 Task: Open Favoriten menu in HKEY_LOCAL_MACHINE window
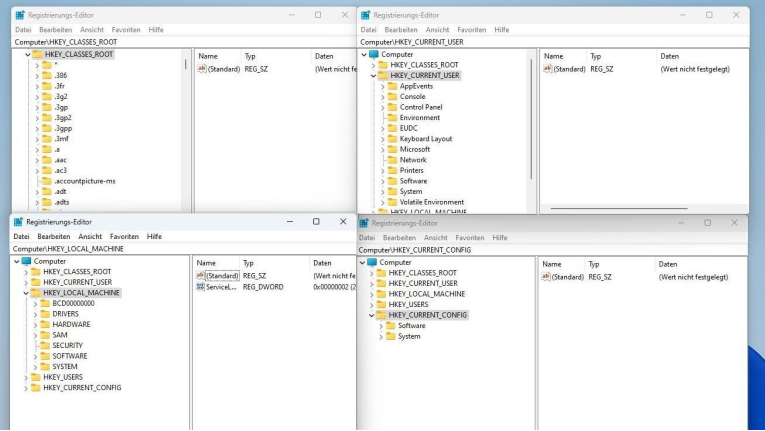[124, 236]
